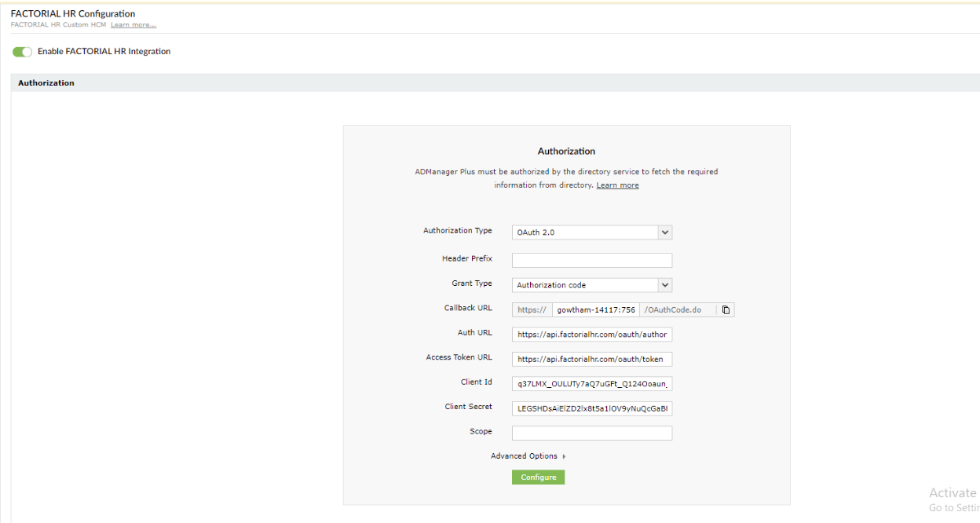Click the Access Token URL field
Viewport: 980px width, 523px height.
(592, 360)
